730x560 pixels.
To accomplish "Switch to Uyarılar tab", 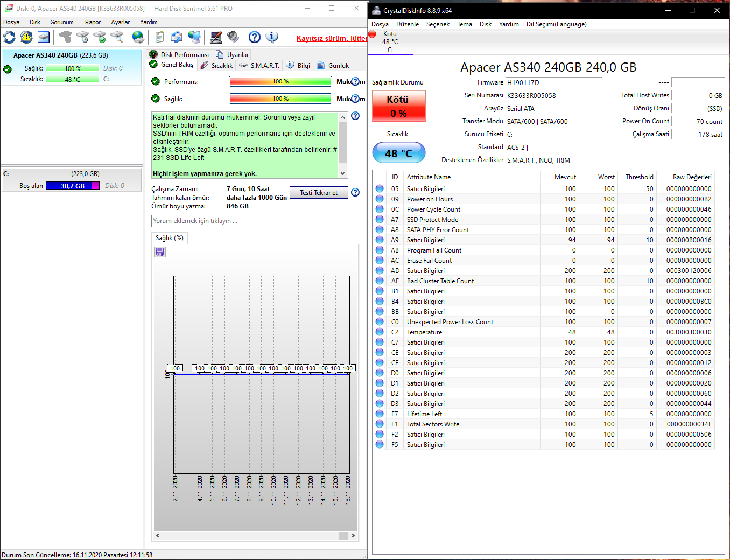I will coord(233,54).
